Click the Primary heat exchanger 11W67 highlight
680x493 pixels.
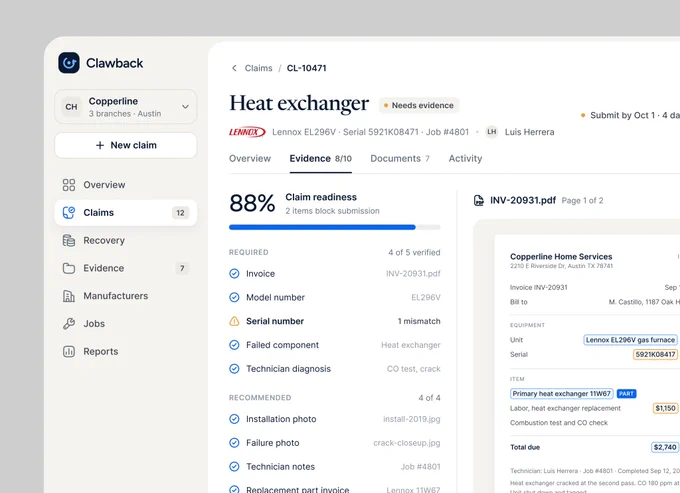(x=562, y=394)
